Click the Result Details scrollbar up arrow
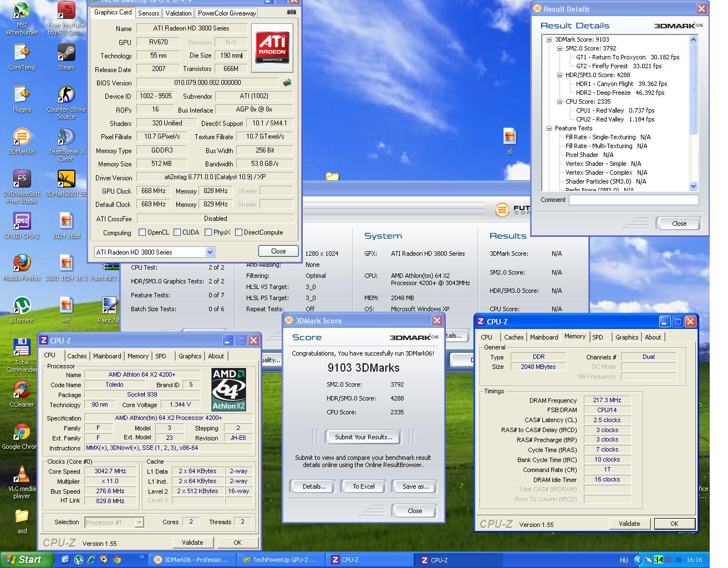728x568 pixels. coord(693,39)
